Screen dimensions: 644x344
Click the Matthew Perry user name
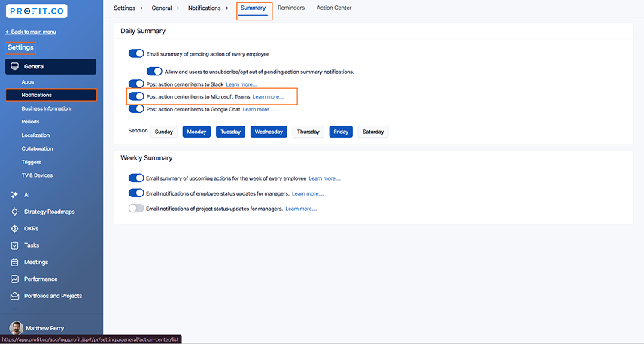tap(45, 328)
